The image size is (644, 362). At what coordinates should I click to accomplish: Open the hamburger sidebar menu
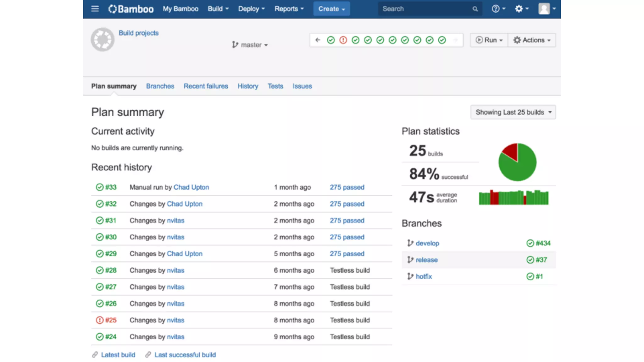click(95, 9)
